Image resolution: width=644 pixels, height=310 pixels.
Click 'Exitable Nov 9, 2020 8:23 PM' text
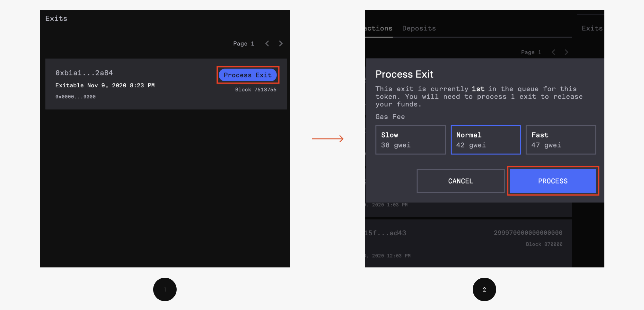tap(105, 85)
